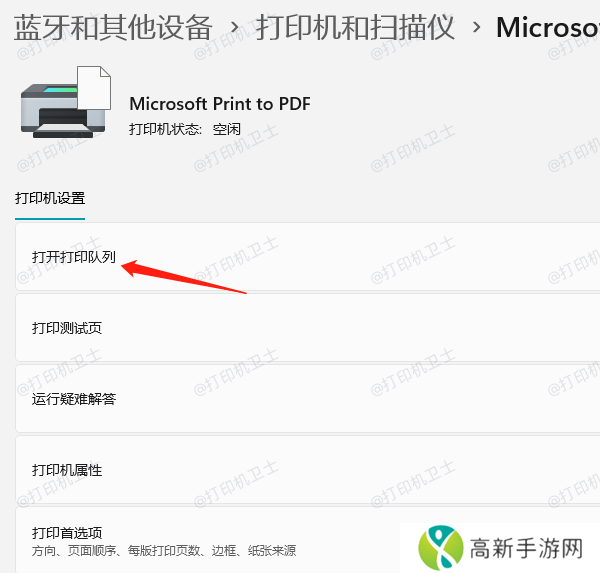Click the Microsoft Print to PDF printer icon
600x573 pixels.
pos(66,102)
